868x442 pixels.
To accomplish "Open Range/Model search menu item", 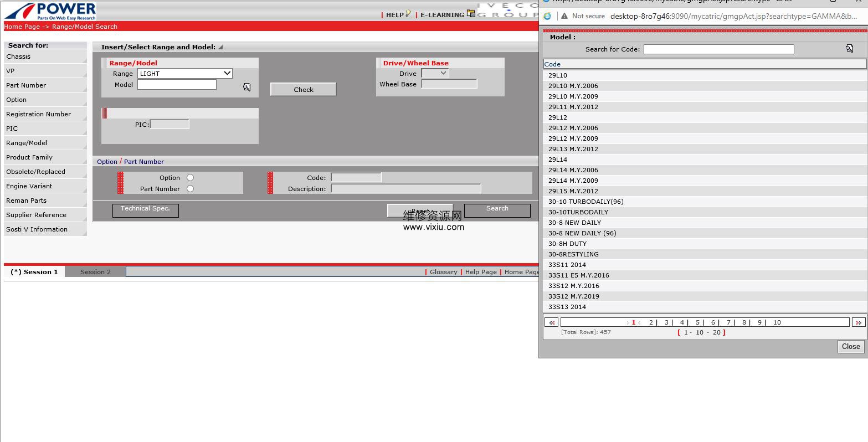I will coord(45,143).
